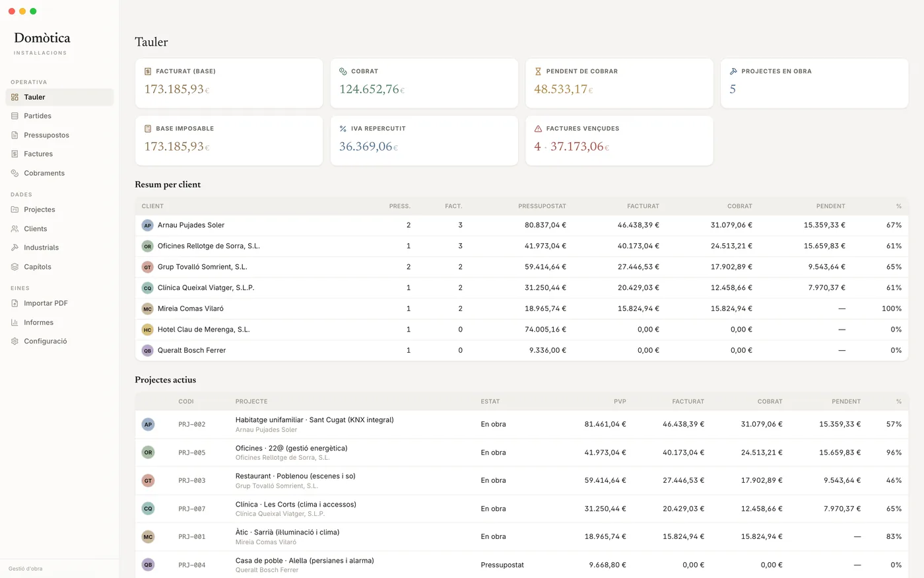This screenshot has width=924, height=578.
Task: Go to Factures in the sidebar
Action: pos(59,154)
